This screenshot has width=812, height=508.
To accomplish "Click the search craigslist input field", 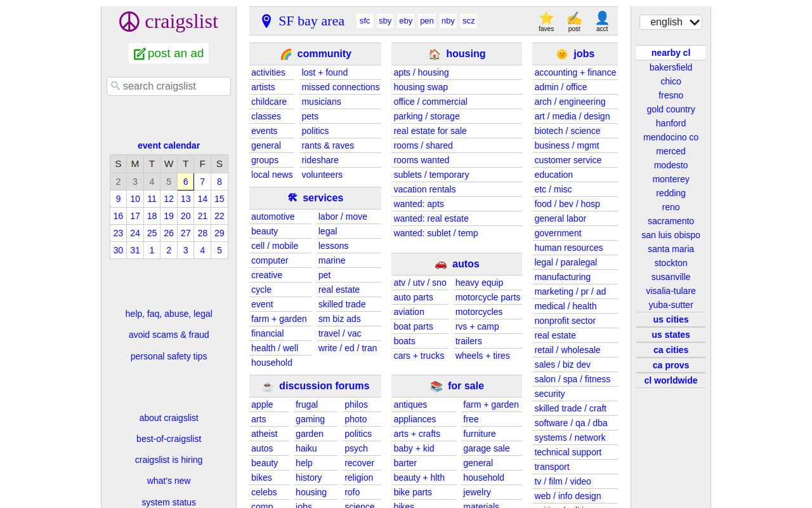I will pos(169,86).
